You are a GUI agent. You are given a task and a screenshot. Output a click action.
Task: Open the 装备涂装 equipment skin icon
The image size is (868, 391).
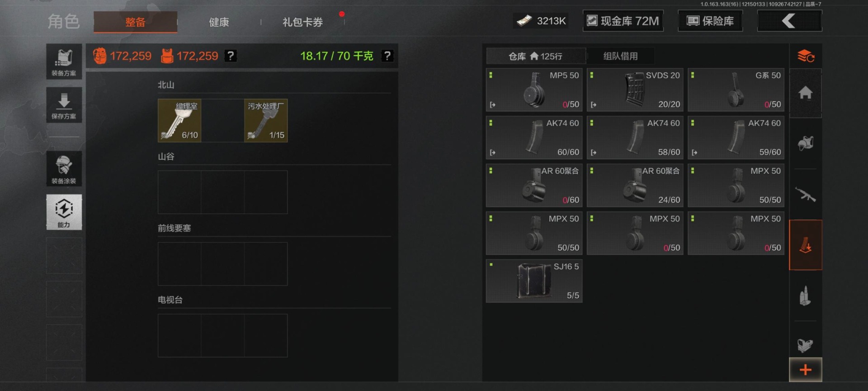[64, 169]
